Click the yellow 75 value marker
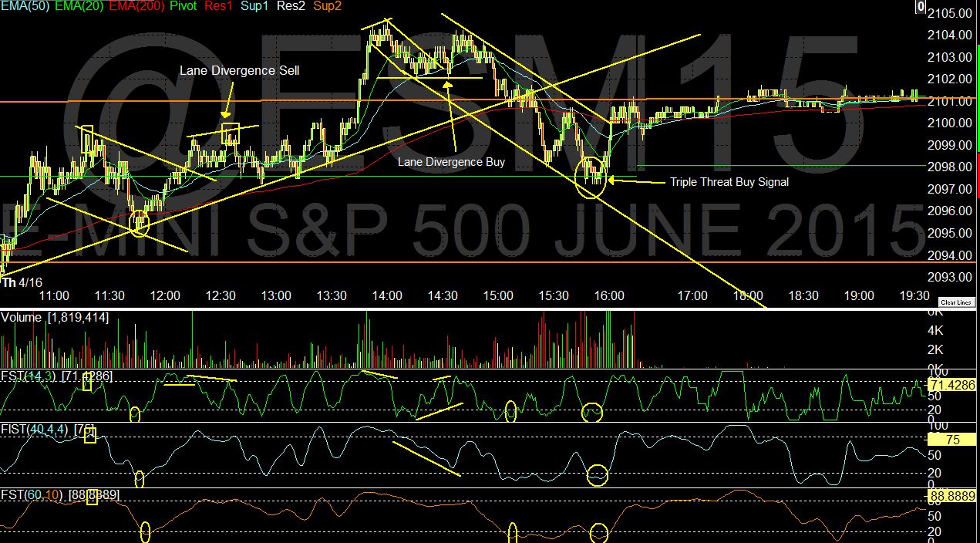Image resolution: width=980 pixels, height=543 pixels. (x=952, y=440)
